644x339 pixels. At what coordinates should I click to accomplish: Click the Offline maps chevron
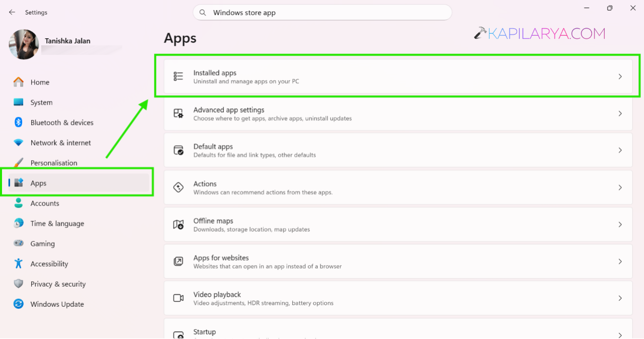(620, 224)
